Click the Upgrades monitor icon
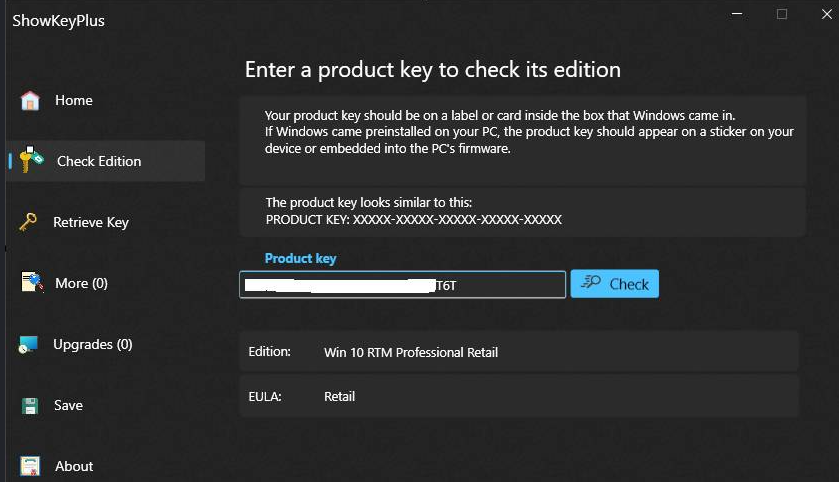Screen dimensions: 839x482 pyautogui.click(x=28, y=345)
